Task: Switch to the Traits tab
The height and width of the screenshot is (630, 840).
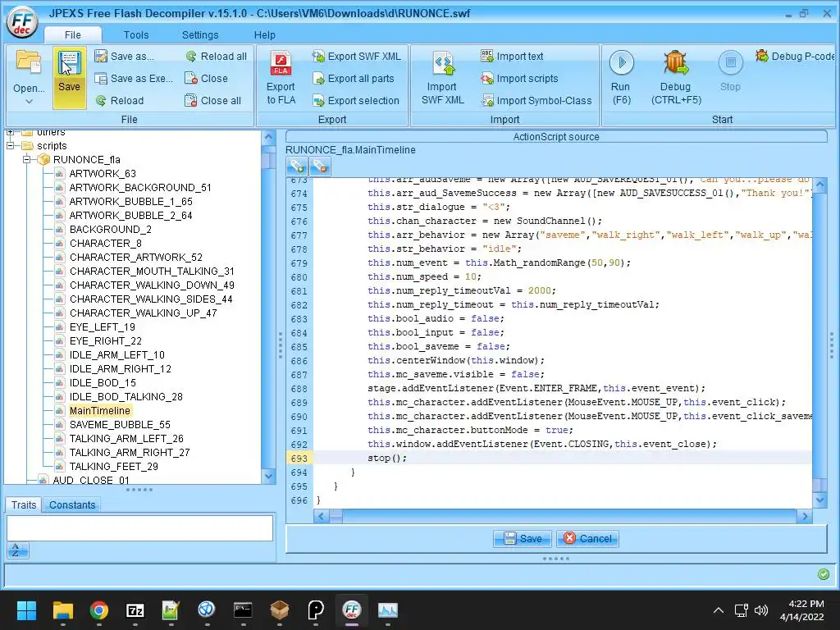Action: tap(24, 504)
